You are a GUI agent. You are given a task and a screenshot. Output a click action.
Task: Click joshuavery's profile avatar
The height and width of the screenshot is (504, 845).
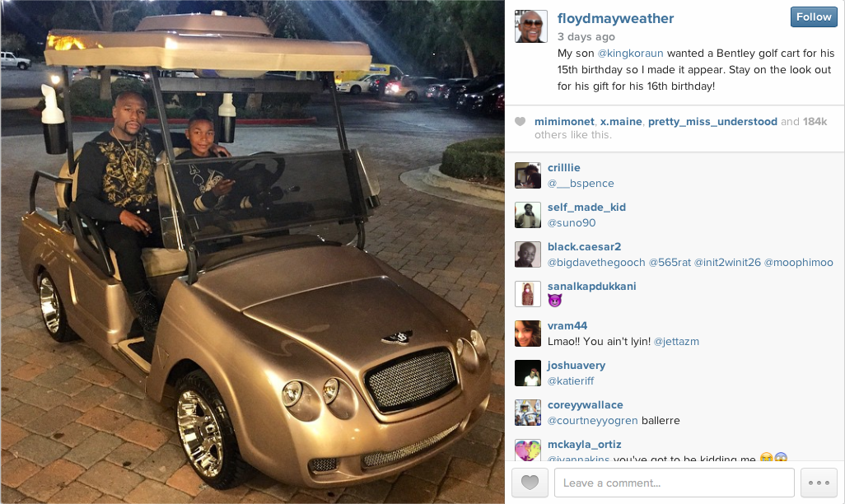click(528, 373)
